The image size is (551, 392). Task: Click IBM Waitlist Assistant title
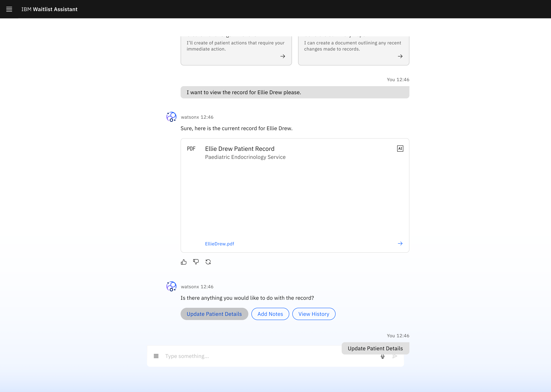pyautogui.click(x=49, y=9)
